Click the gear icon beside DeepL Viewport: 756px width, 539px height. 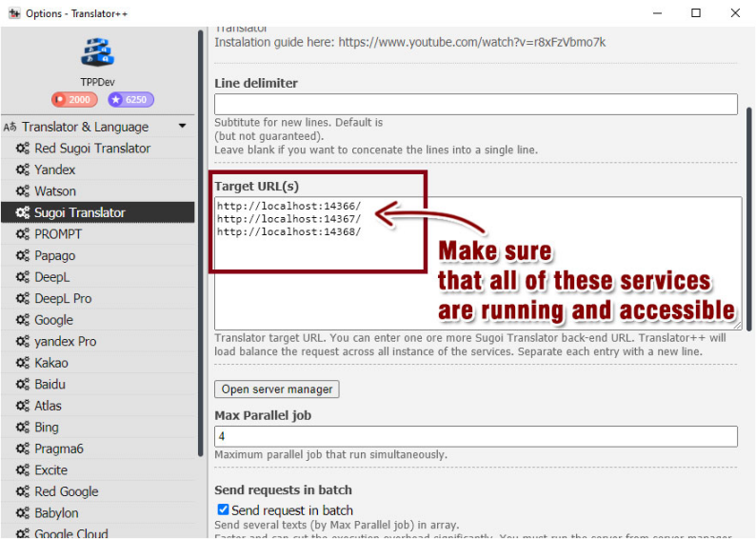point(22,277)
